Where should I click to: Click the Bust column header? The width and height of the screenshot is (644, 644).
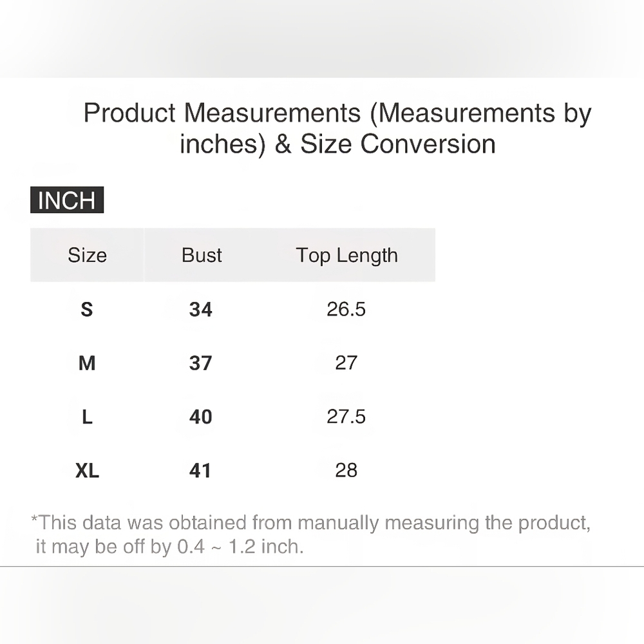pyautogui.click(x=202, y=256)
